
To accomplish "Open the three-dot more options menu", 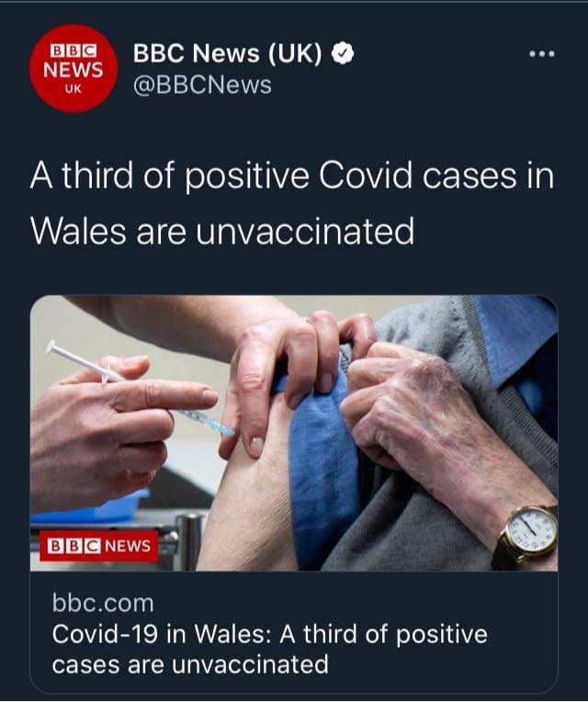I will tap(542, 54).
